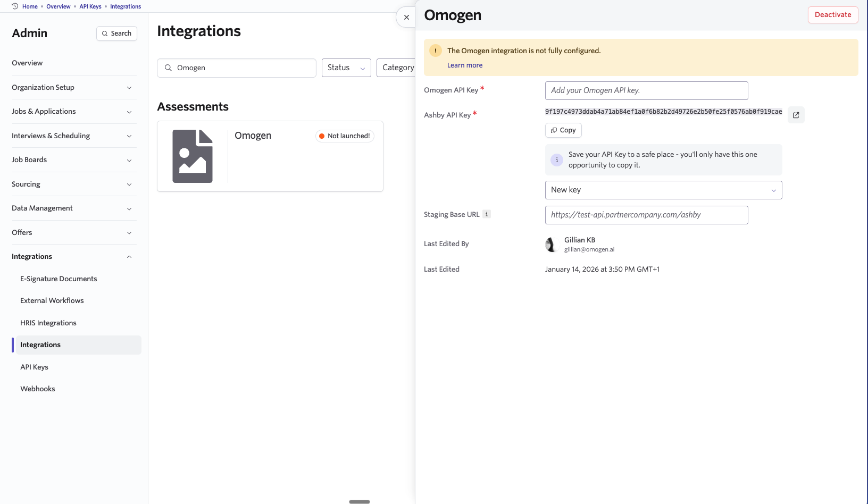
Task: Open API Keys from the sidebar
Action: click(34, 367)
